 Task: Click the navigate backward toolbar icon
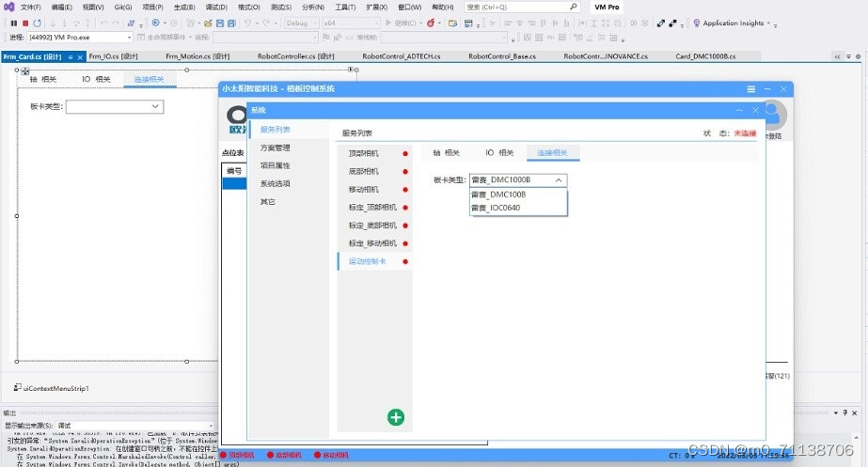click(156, 23)
